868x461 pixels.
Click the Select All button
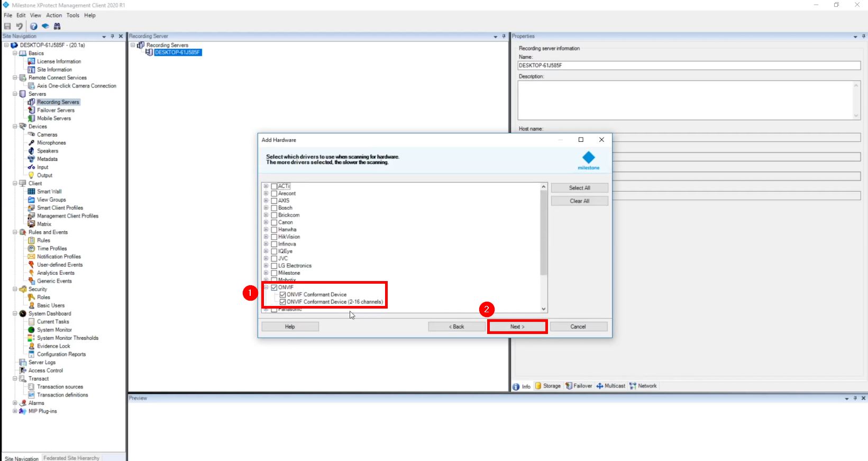pos(580,188)
